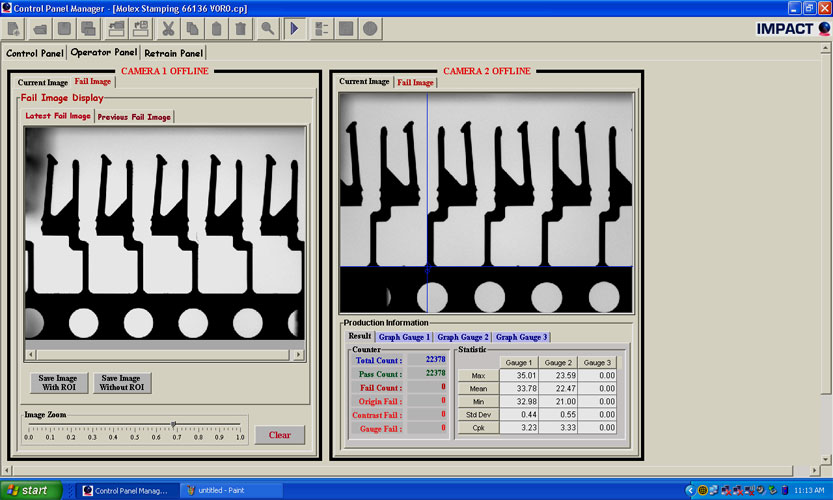Click the square stop toolbar icon

click(x=346, y=28)
